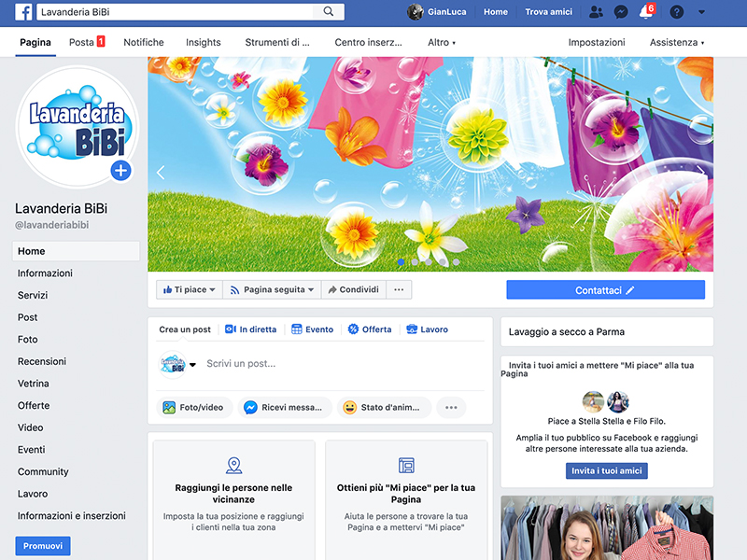The image size is (747, 560).
Task: Open Impostazioni
Action: 597,42
